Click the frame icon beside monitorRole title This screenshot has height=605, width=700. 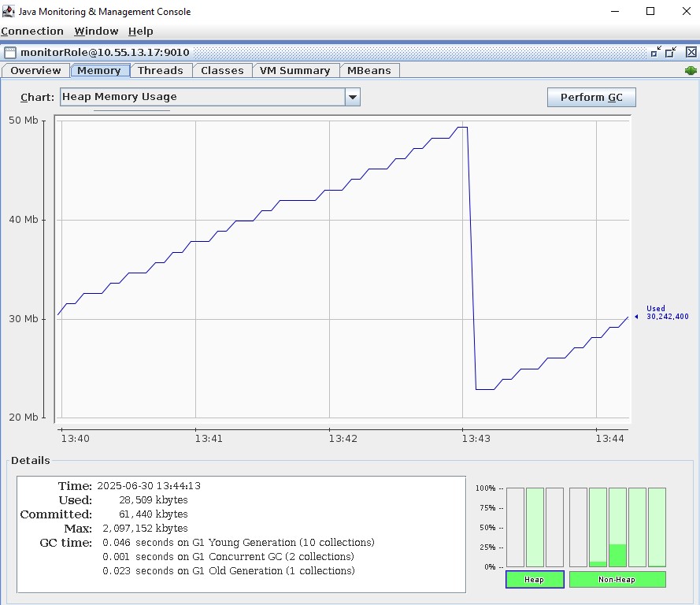pyautogui.click(x=9, y=53)
